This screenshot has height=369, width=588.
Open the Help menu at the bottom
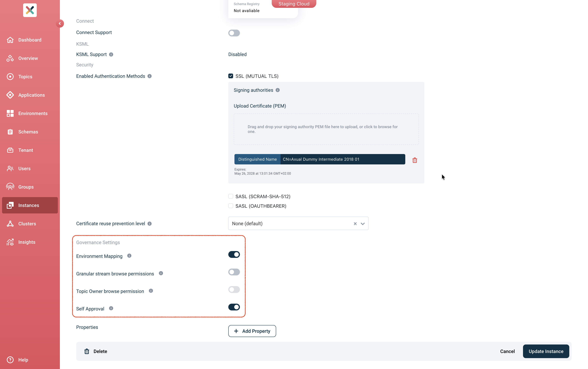pos(23,360)
